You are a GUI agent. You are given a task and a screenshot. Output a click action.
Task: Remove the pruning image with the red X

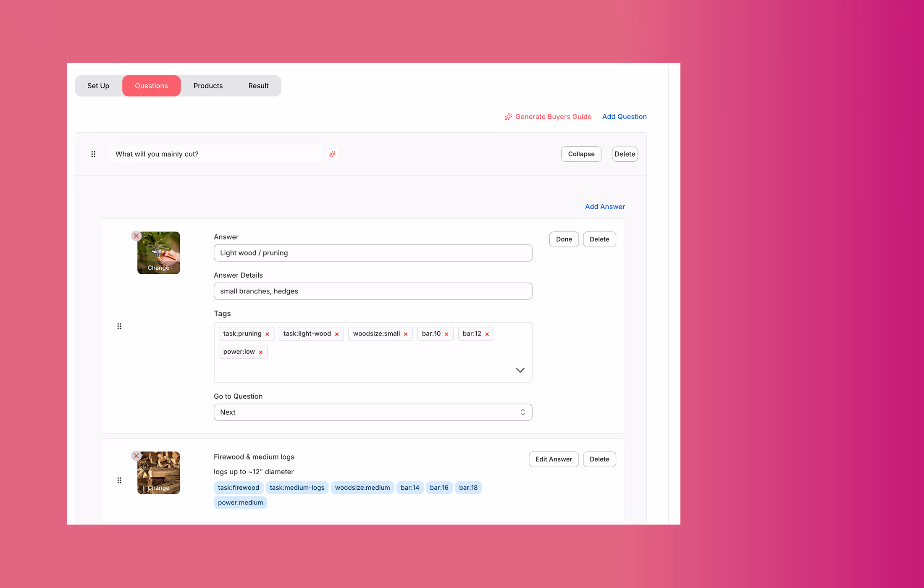point(136,236)
